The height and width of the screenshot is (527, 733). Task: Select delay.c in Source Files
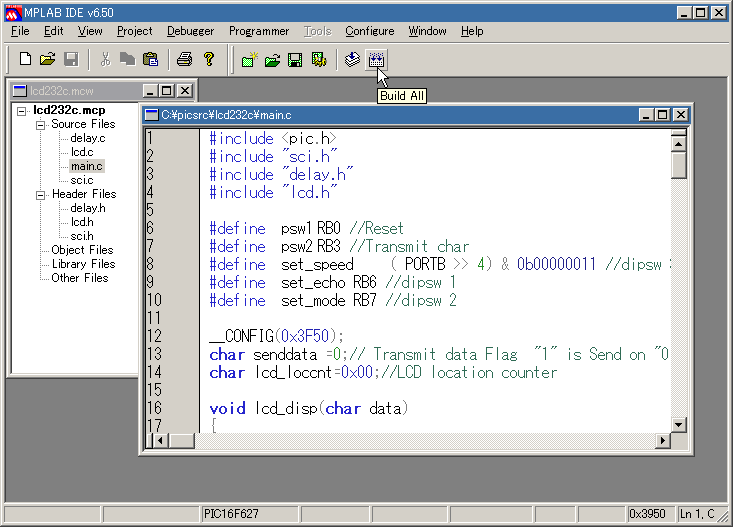88,138
